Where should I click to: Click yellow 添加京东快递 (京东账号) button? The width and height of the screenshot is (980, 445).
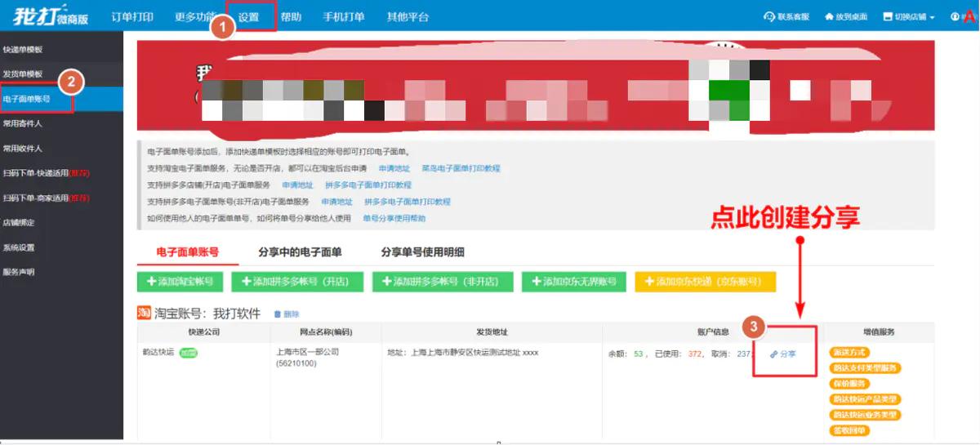click(706, 282)
